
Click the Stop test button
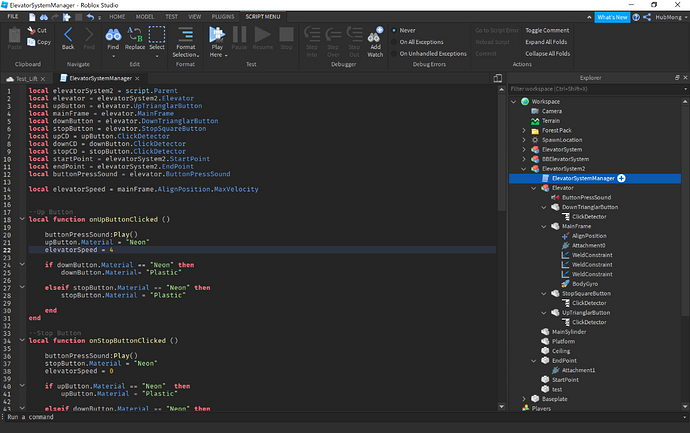pos(286,34)
